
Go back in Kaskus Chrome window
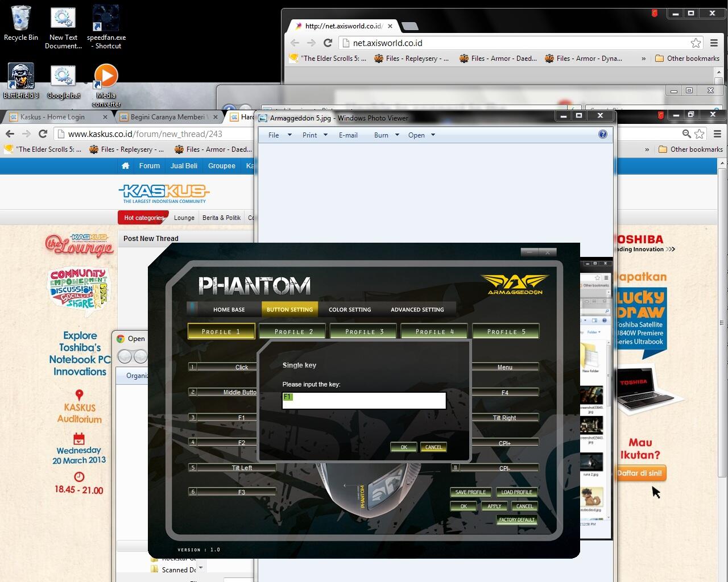pyautogui.click(x=10, y=134)
